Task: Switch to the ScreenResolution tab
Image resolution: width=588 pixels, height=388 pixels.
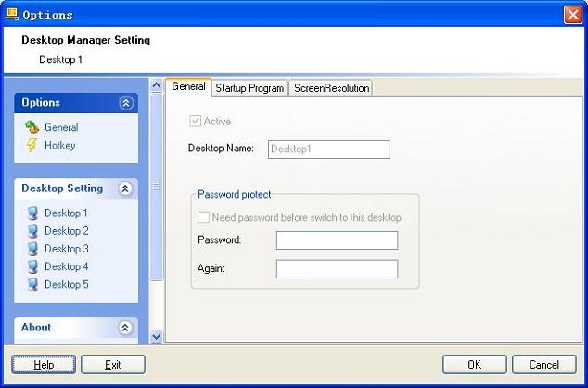Action: pyautogui.click(x=331, y=88)
